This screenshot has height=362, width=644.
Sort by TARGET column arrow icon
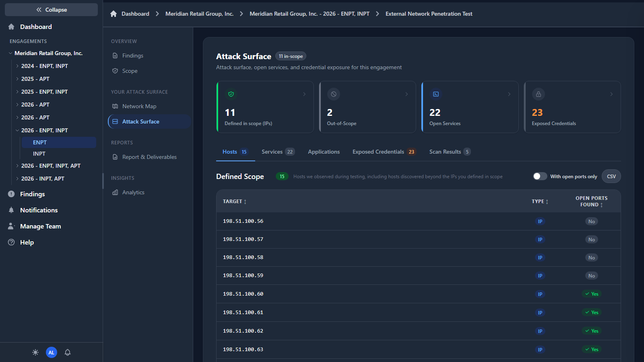[x=245, y=202]
